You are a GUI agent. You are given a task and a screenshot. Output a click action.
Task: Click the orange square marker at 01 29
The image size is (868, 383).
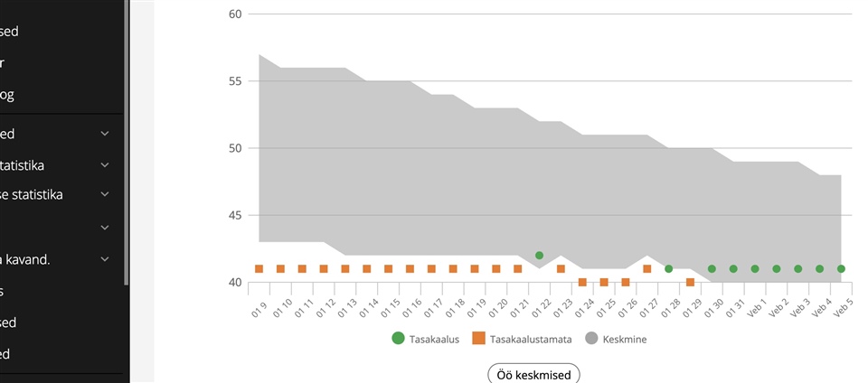tap(690, 282)
